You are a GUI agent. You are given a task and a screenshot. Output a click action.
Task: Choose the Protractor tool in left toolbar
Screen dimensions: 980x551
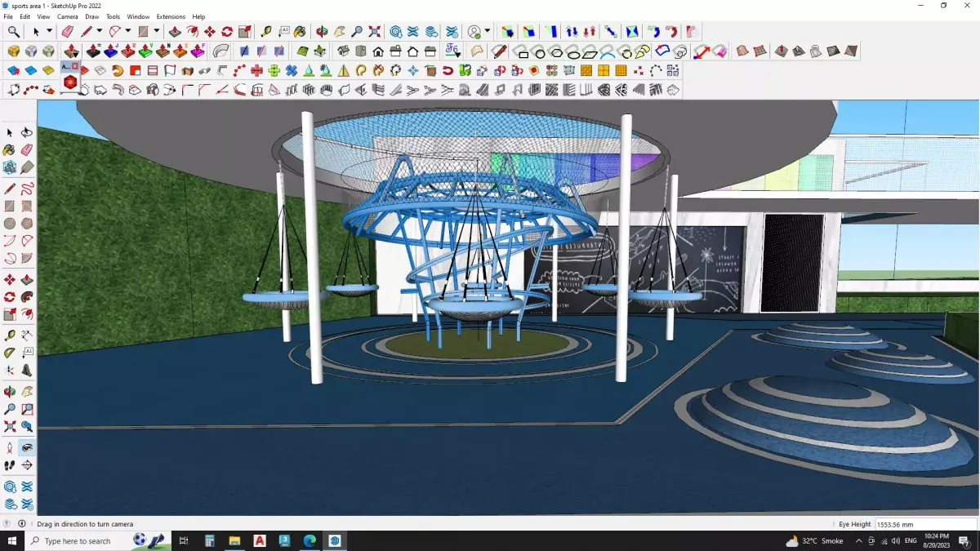click(9, 353)
